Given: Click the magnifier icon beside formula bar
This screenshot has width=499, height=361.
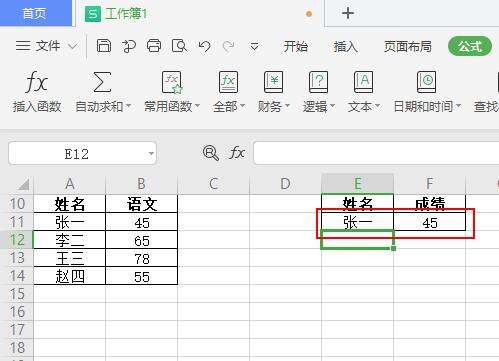Looking at the screenshot, I should (x=211, y=153).
